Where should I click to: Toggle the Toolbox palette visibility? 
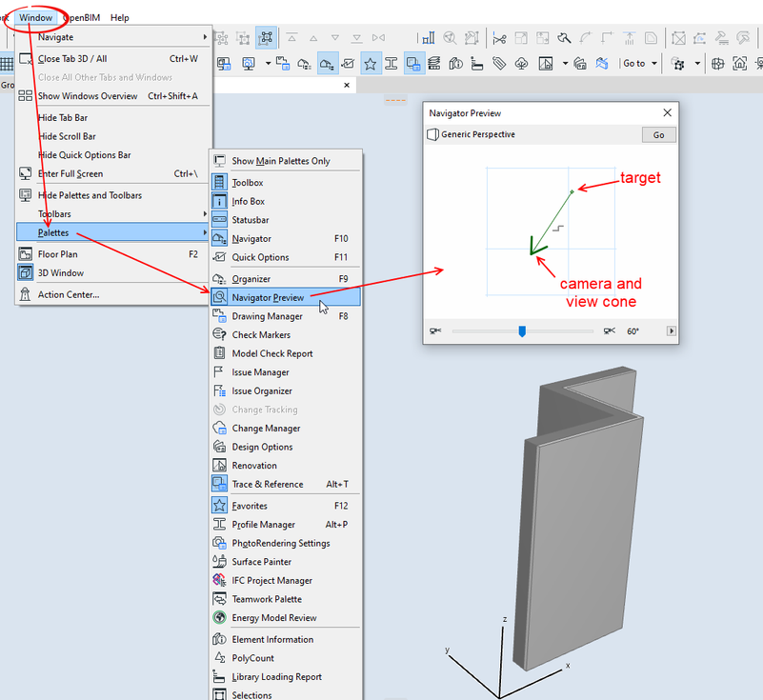pos(247,183)
